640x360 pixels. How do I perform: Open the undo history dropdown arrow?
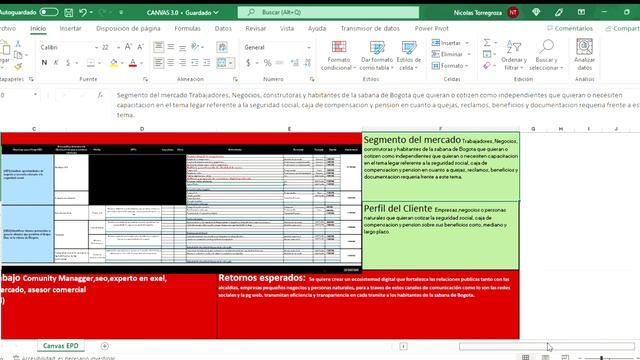tap(91, 13)
